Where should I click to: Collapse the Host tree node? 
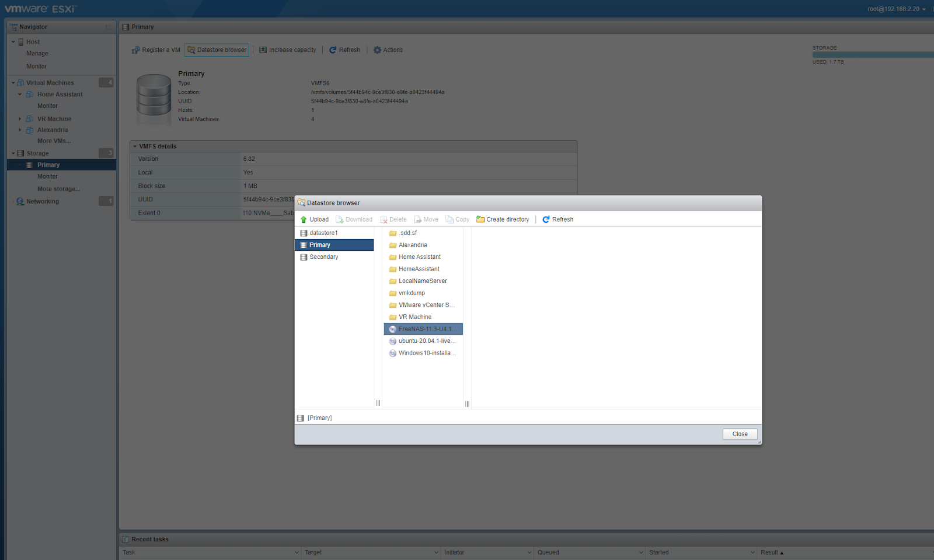coord(13,42)
